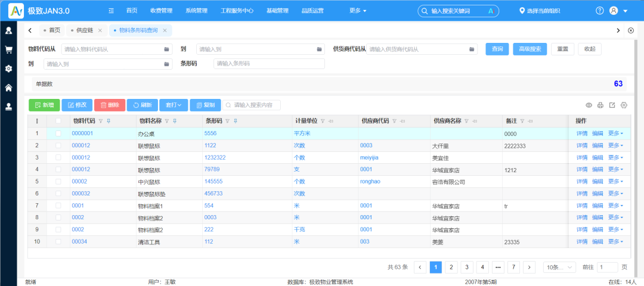Open the 收费管理 menu
644x286 pixels.
162,11
